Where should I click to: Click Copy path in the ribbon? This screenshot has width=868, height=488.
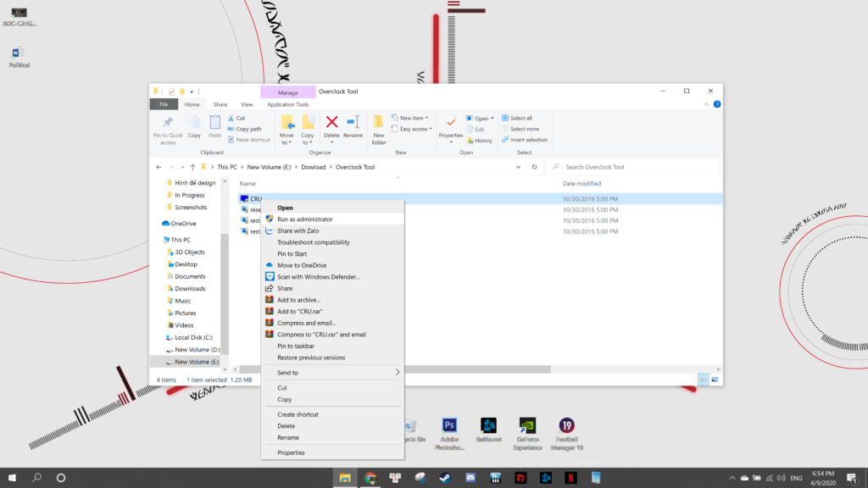point(245,129)
